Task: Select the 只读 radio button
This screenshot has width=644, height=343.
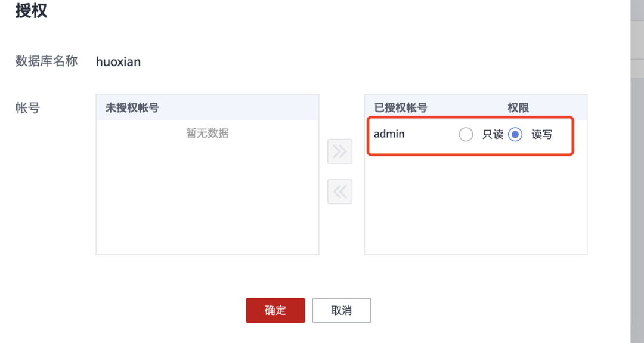Action: point(466,135)
